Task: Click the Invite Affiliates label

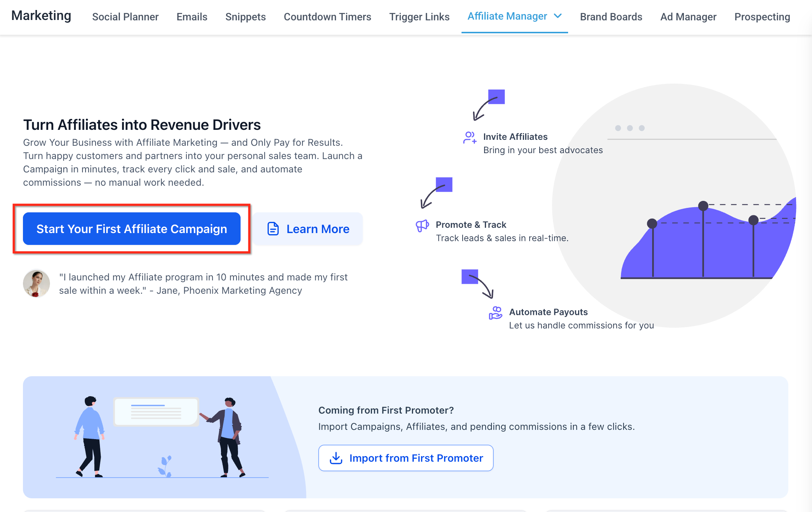Action: [515, 137]
